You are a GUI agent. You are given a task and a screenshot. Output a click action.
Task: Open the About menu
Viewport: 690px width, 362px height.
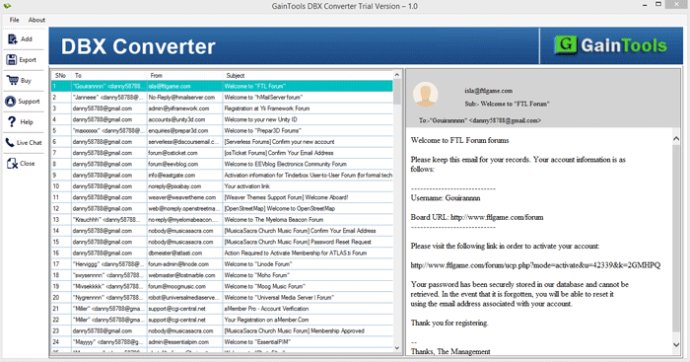[37, 20]
